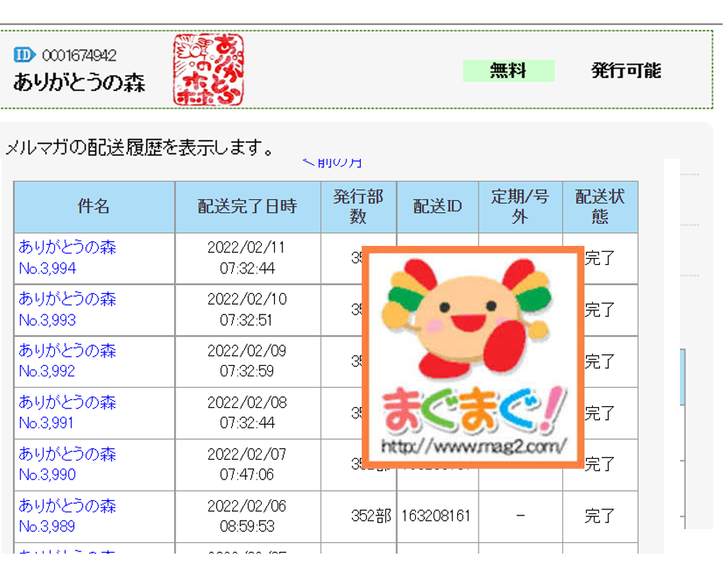Viewport: 728px width, 562px height.
Task: Click 完了 status in the No.3,989 row
Action: 600,515
